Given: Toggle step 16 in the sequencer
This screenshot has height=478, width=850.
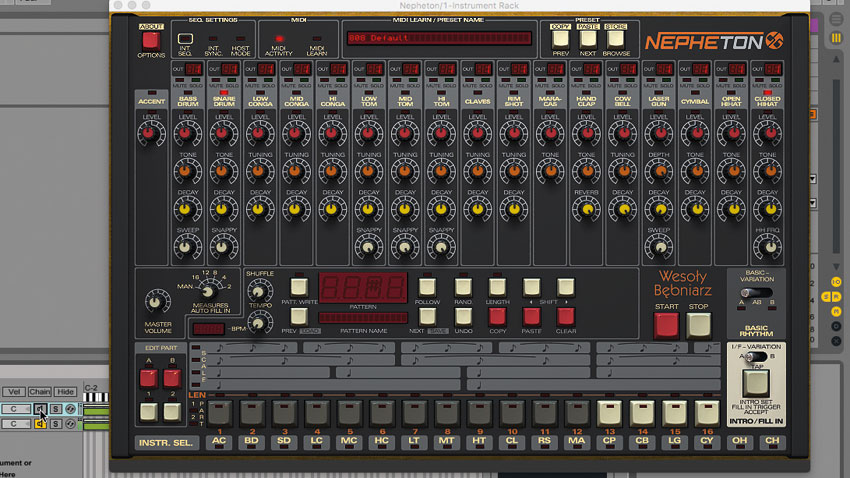Looking at the screenshot, I should click(707, 414).
